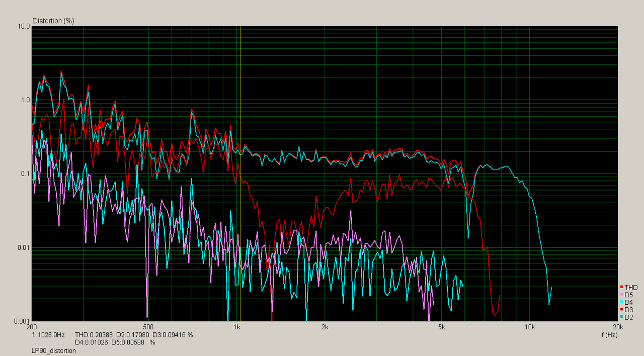The height and width of the screenshot is (356, 644).
Task: Click the 1.0 y-axis label
Action: click(x=25, y=100)
